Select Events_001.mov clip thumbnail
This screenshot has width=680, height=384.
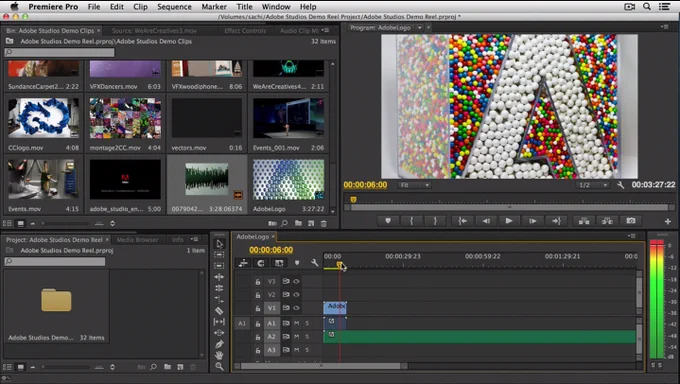coord(288,118)
